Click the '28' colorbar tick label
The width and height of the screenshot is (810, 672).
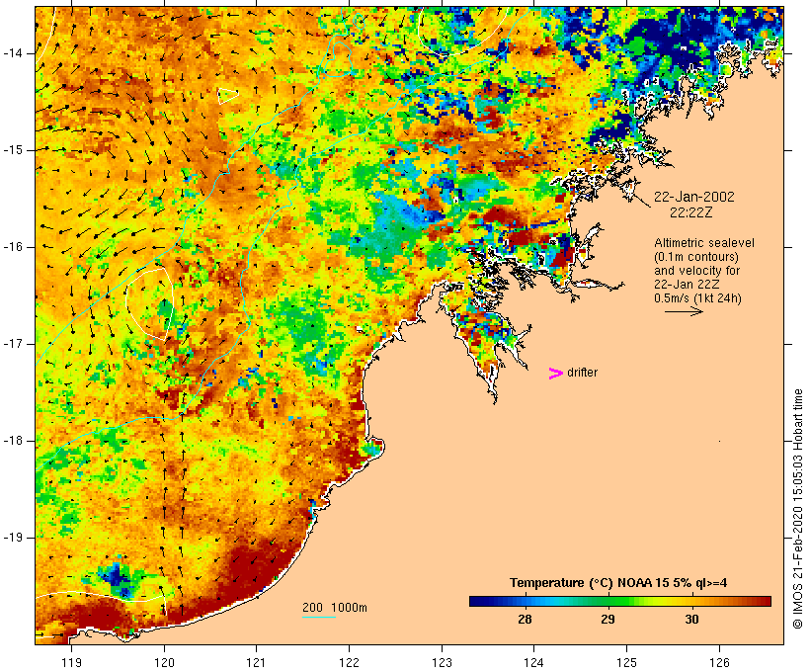[525, 620]
